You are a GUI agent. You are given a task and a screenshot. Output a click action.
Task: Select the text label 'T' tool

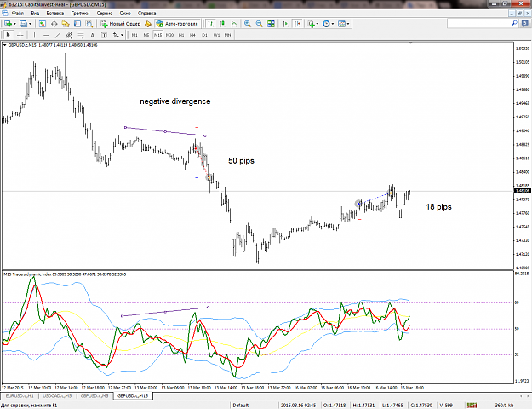point(104,35)
